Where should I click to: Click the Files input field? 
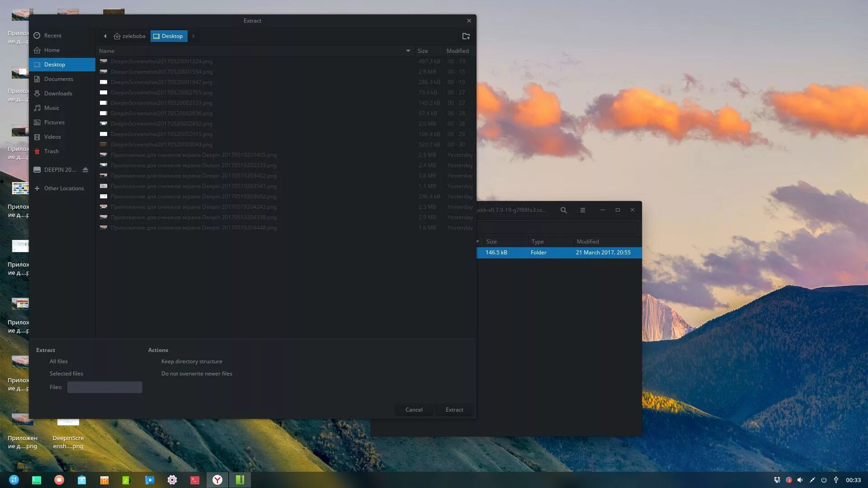[x=104, y=387]
